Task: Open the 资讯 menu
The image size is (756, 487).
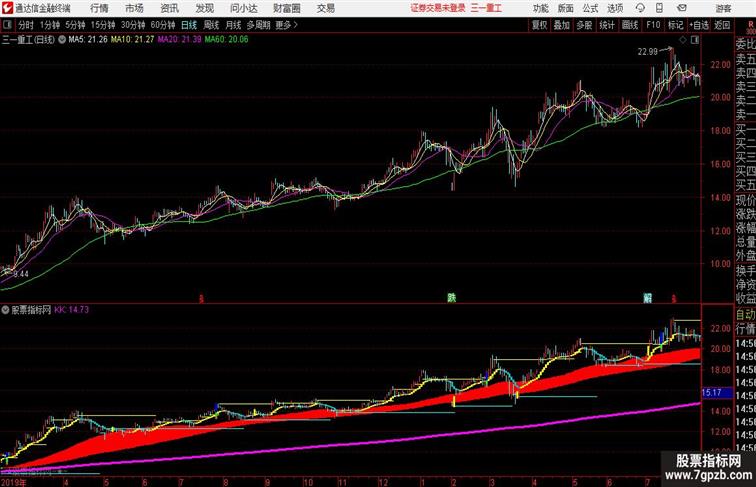Action: click(169, 8)
